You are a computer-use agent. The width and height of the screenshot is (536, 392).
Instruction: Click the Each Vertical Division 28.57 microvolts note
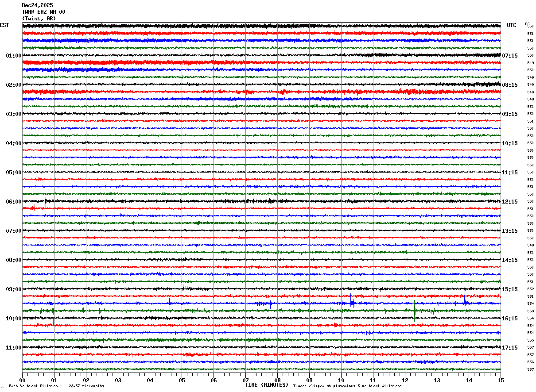(x=56, y=386)
